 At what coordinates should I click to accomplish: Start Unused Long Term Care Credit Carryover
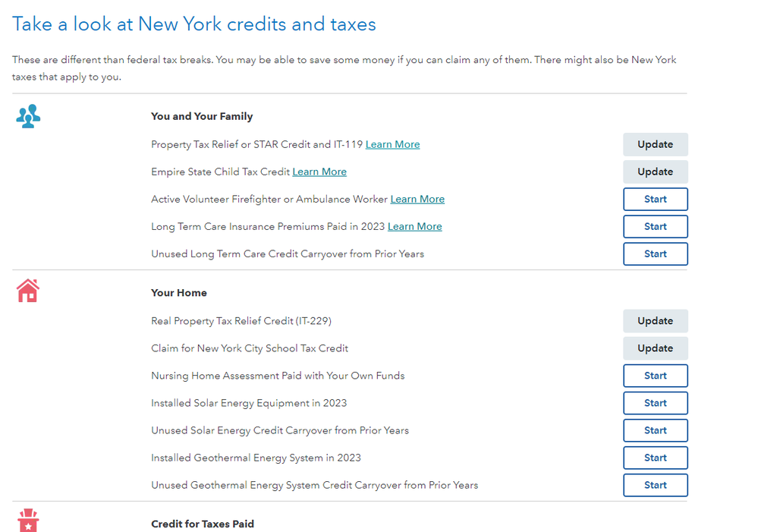point(655,253)
